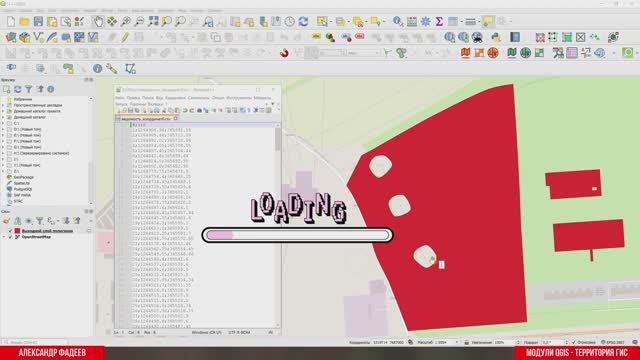Open the Notepad++ Edit menu
The image size is (640, 360).
click(x=133, y=98)
